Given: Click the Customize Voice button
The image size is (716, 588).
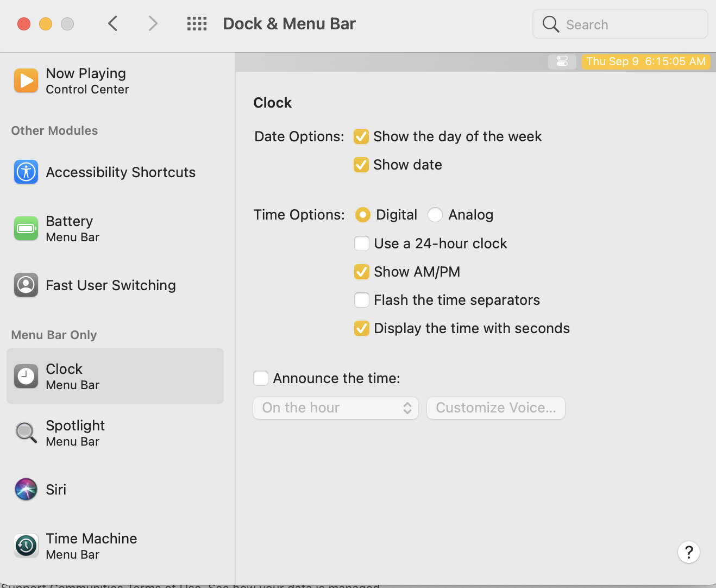Looking at the screenshot, I should click(496, 408).
